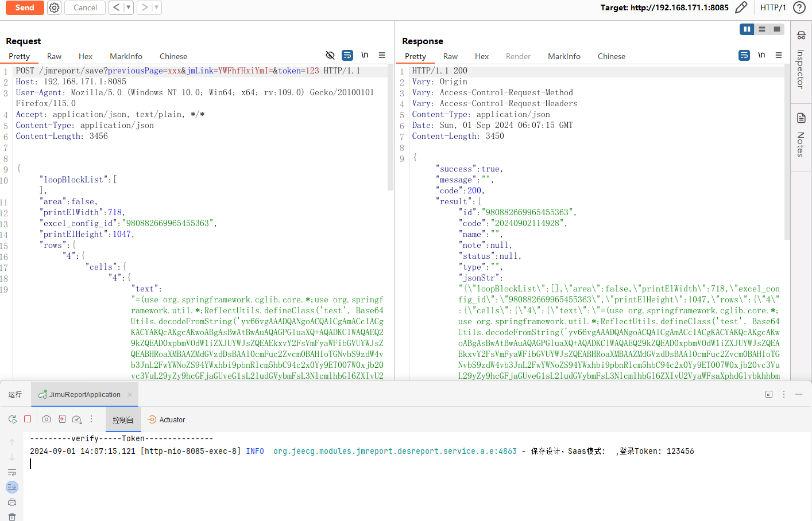This screenshot has width=812, height=521.
Task: Switch to the Actuator tab
Action: [167, 420]
